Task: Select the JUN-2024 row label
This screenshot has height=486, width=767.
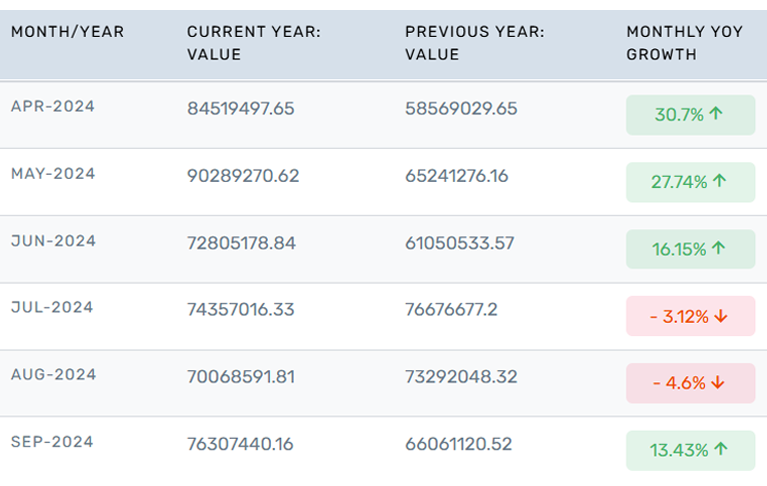Action: click(53, 241)
